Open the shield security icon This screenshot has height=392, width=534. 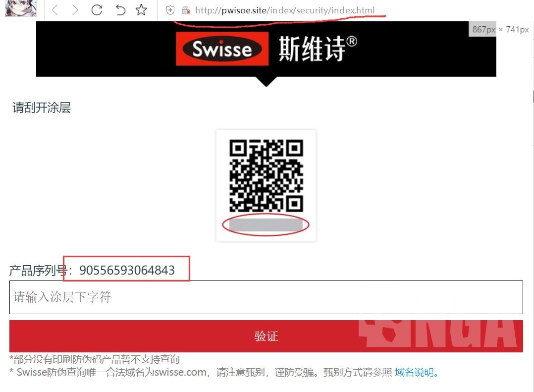coord(170,10)
